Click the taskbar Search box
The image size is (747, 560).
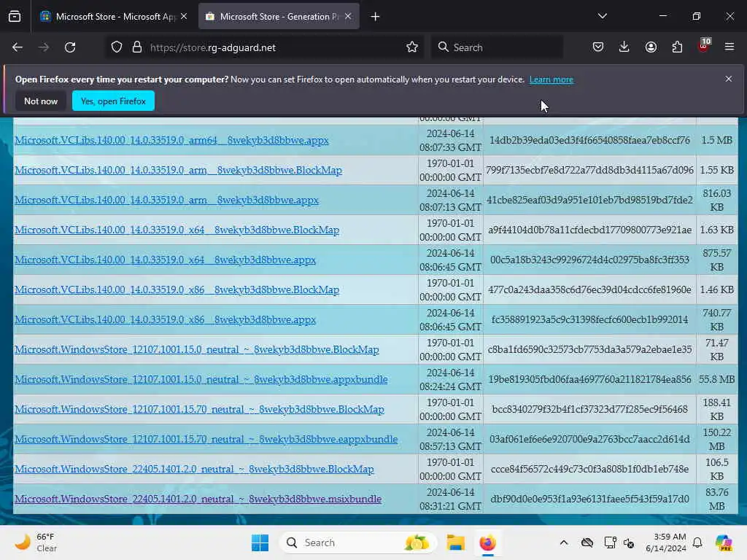pyautogui.click(x=357, y=542)
